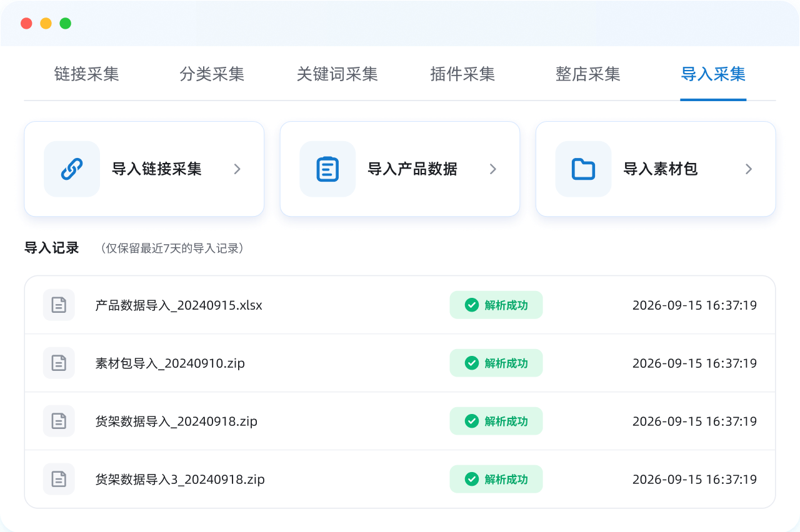This screenshot has height=532, width=800.
Task: Click the yellow window minimize dot
Action: (46, 23)
